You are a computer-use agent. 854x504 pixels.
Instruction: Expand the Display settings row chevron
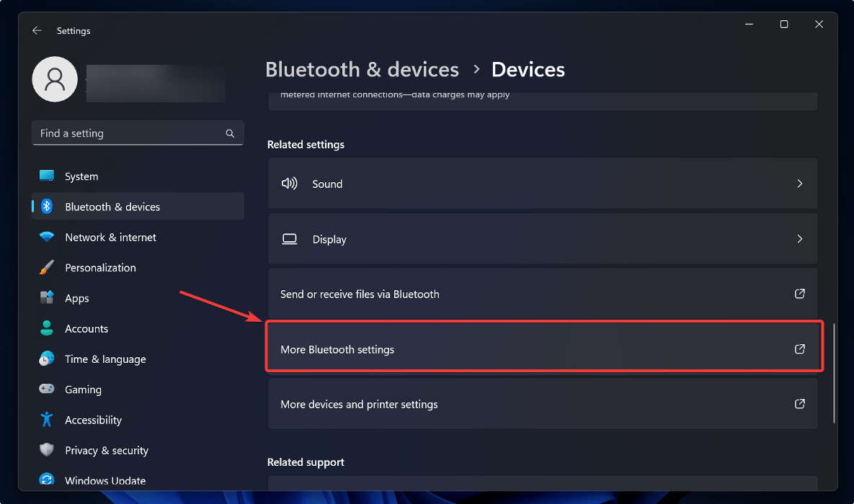[799, 238]
